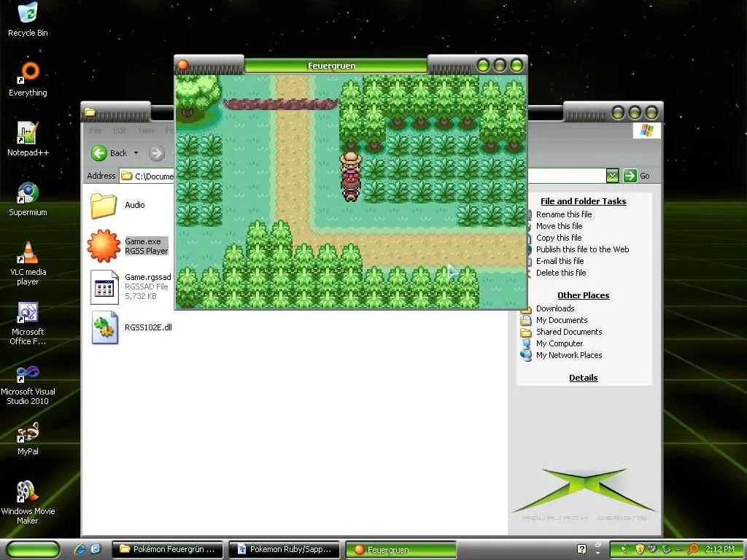Click Publish this file to the Web
747x560 pixels.
(583, 249)
